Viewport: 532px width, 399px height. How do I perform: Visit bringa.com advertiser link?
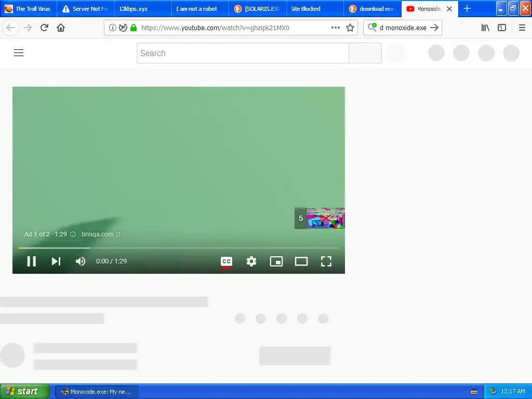[101, 234]
